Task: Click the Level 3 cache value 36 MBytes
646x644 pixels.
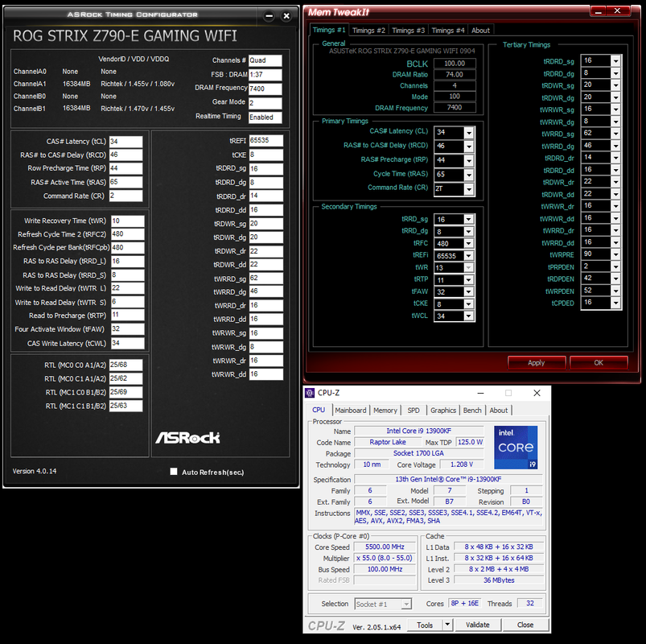Action: 499,580
